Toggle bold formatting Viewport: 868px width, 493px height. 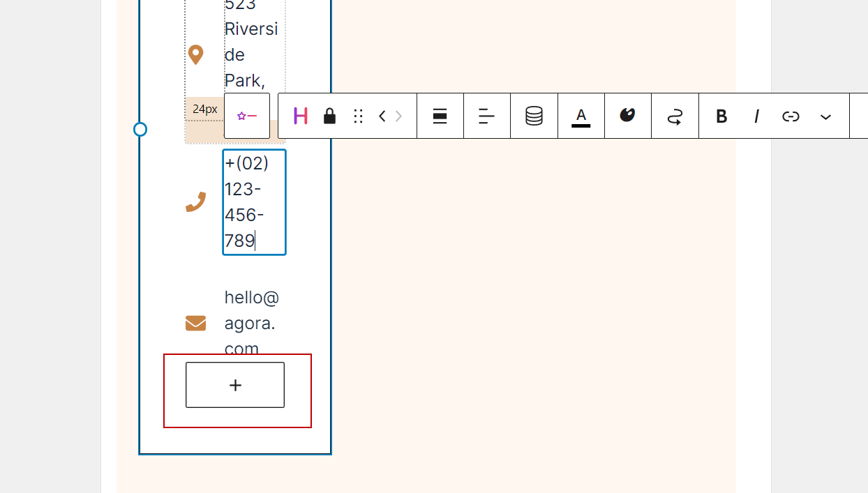pos(722,116)
